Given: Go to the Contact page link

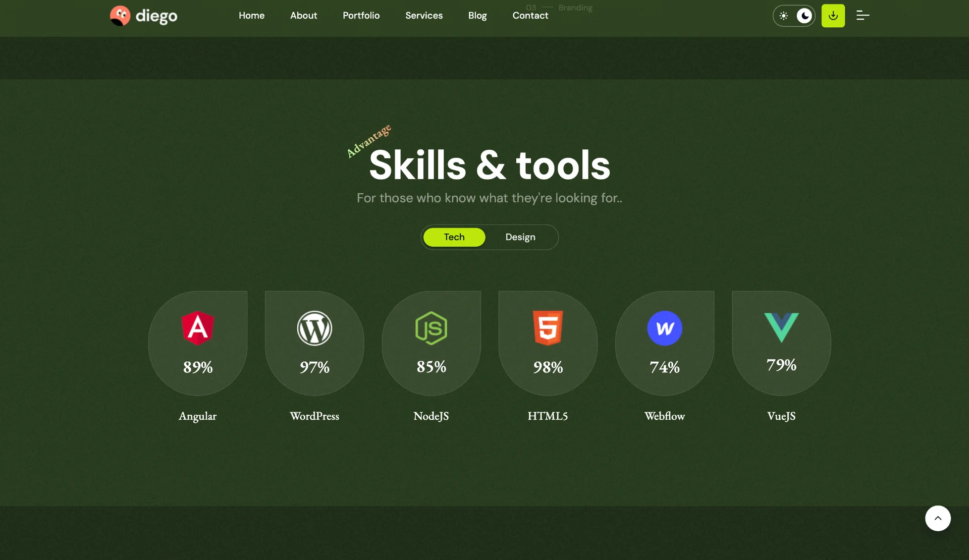Looking at the screenshot, I should click(530, 16).
